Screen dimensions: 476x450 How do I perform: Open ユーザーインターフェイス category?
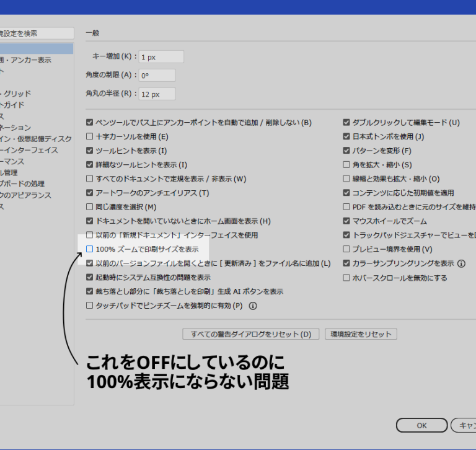tap(29, 150)
